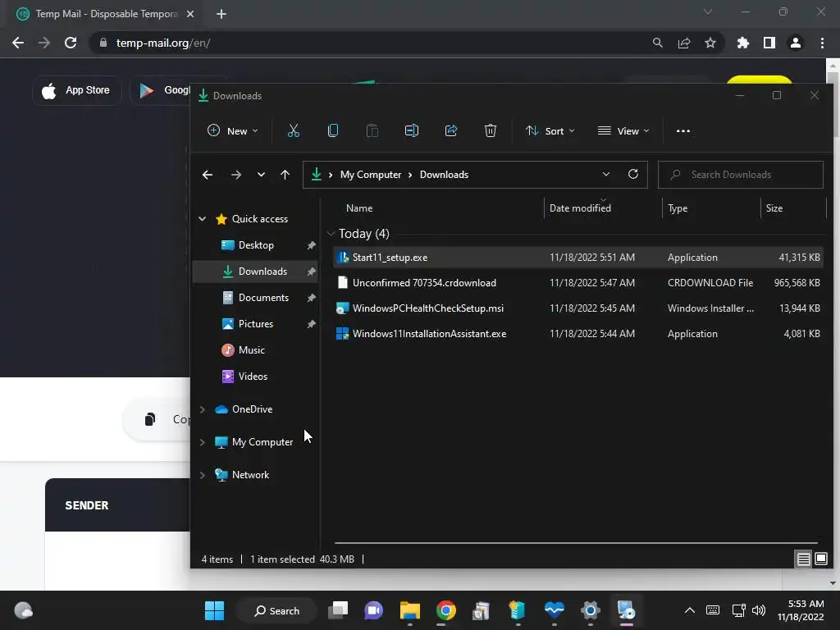Expand the My Computer tree node
840x630 pixels.
click(202, 442)
